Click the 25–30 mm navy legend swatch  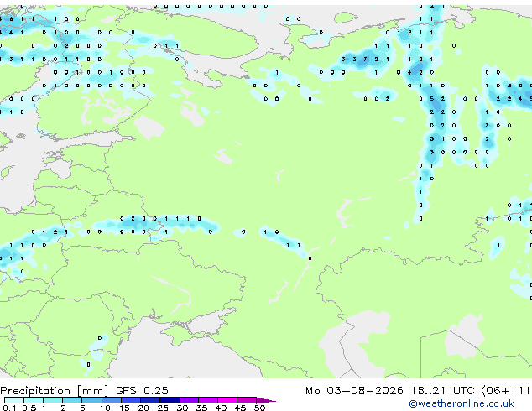(169, 400)
